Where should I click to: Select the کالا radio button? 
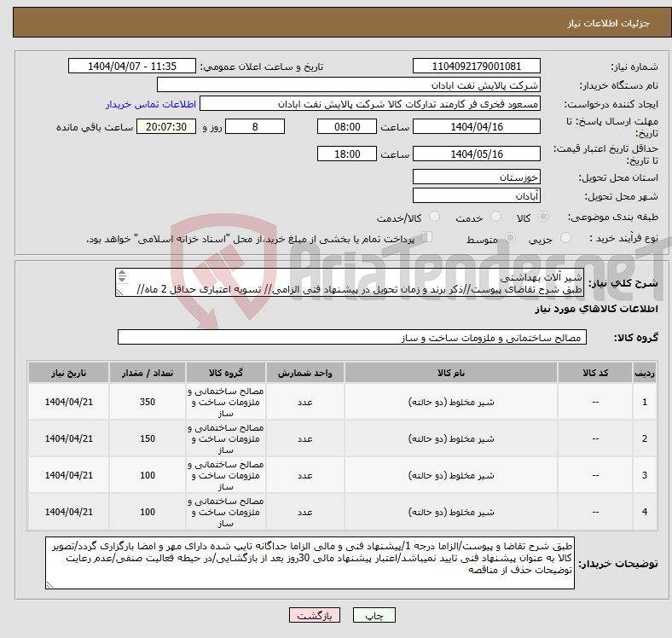[543, 217]
